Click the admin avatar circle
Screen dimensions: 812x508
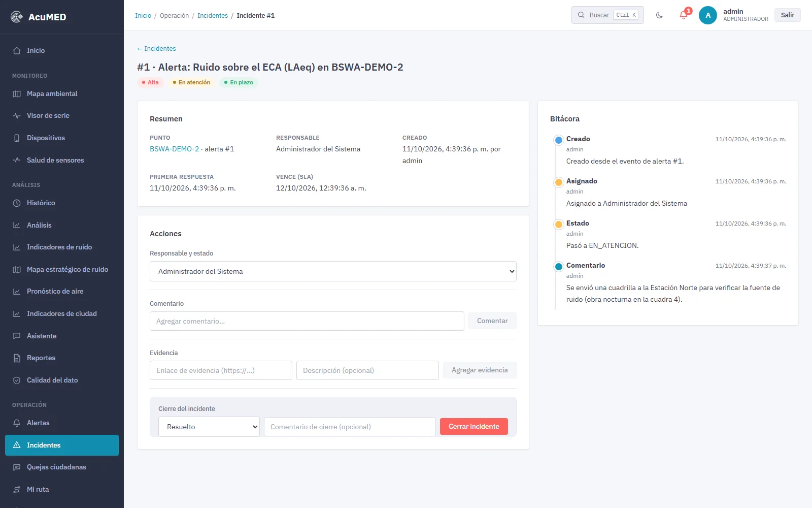click(708, 15)
